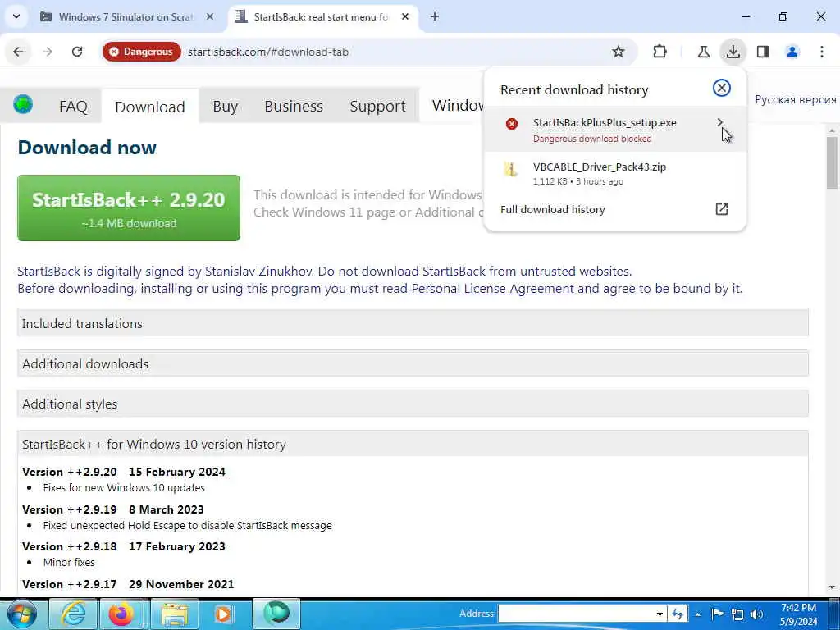Open the taskbar Address dropdown arrow
This screenshot has height=630, width=840.
(x=660, y=614)
